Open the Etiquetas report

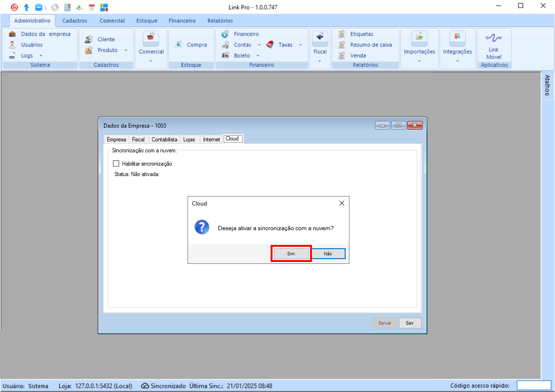point(361,34)
